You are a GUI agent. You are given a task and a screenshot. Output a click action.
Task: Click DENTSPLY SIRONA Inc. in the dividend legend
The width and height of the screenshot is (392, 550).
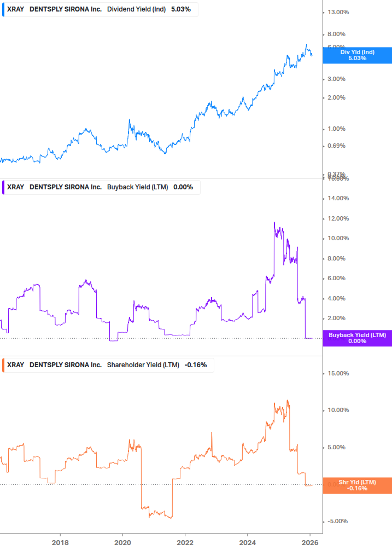click(66, 9)
